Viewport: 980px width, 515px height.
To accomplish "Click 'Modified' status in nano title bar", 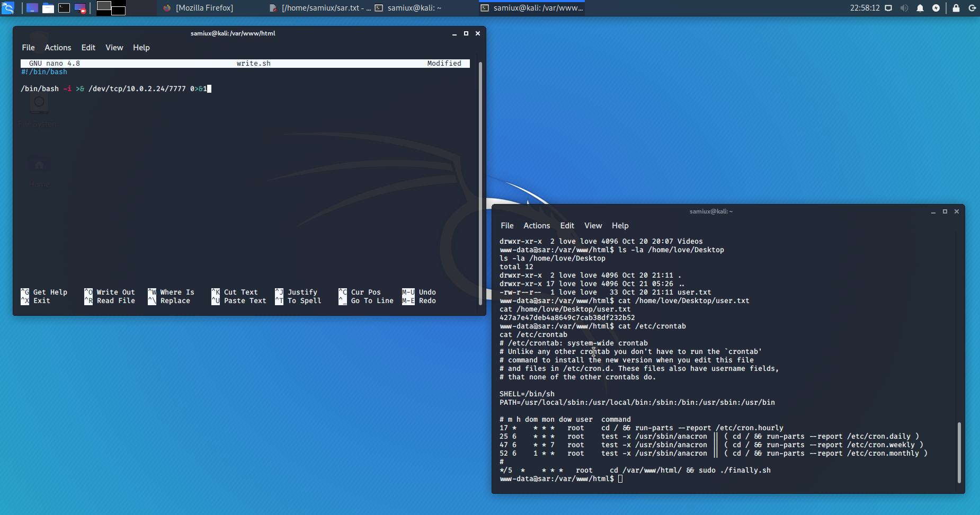I will pos(444,64).
